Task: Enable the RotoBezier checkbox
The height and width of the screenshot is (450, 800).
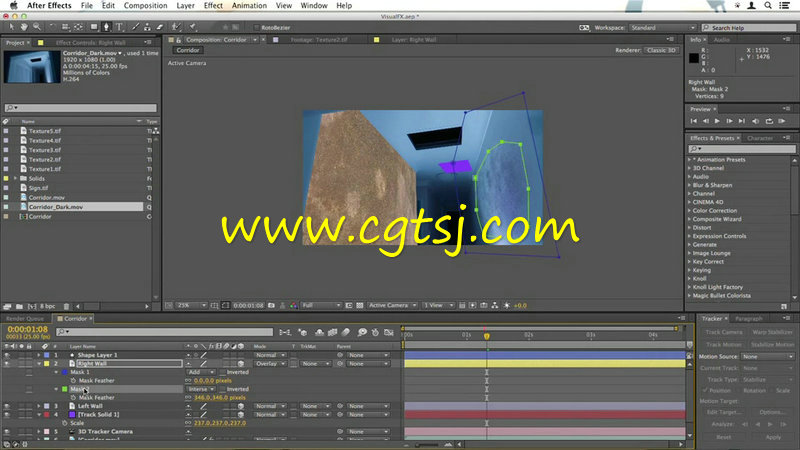Action: coord(257,28)
